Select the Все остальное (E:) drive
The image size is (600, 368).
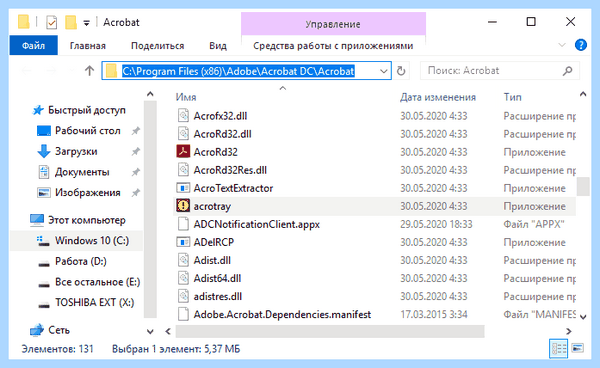[97, 282]
